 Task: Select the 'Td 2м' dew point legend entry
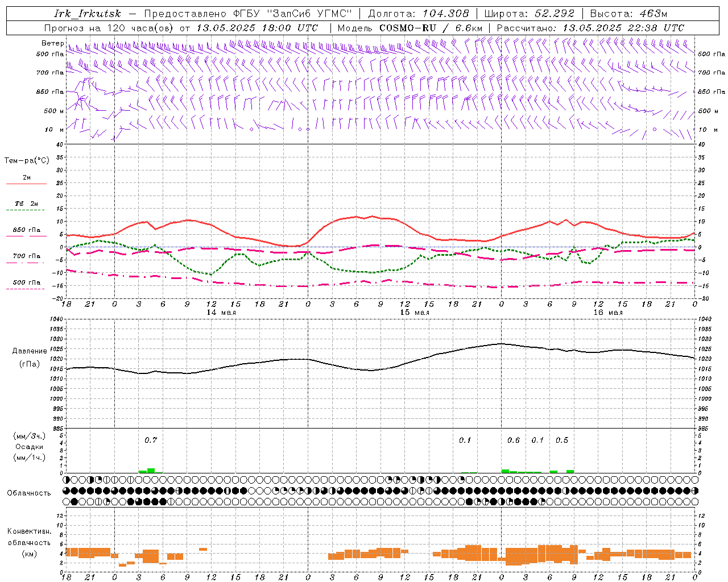coord(27,203)
